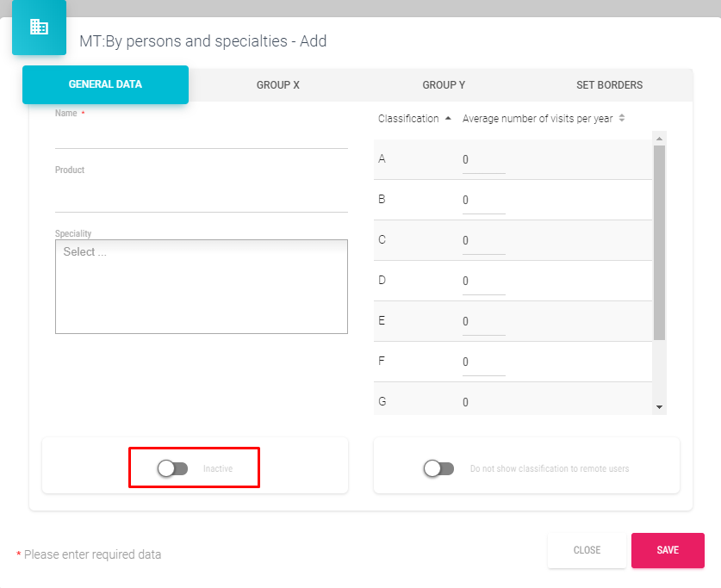Select the Set Borders tab
This screenshot has width=721, height=588.
609,85
